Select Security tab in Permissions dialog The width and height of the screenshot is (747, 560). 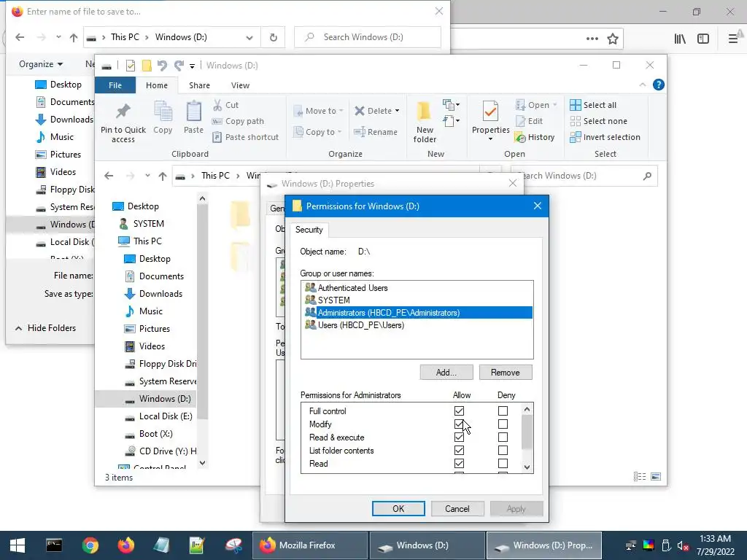coord(309,230)
